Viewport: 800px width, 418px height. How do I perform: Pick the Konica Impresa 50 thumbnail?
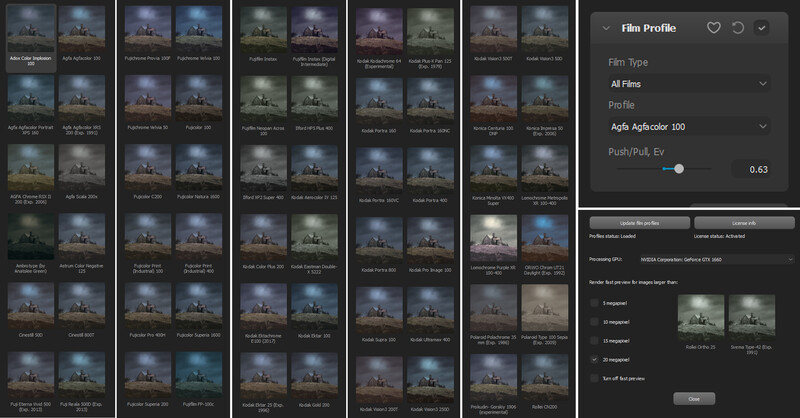tap(544, 99)
